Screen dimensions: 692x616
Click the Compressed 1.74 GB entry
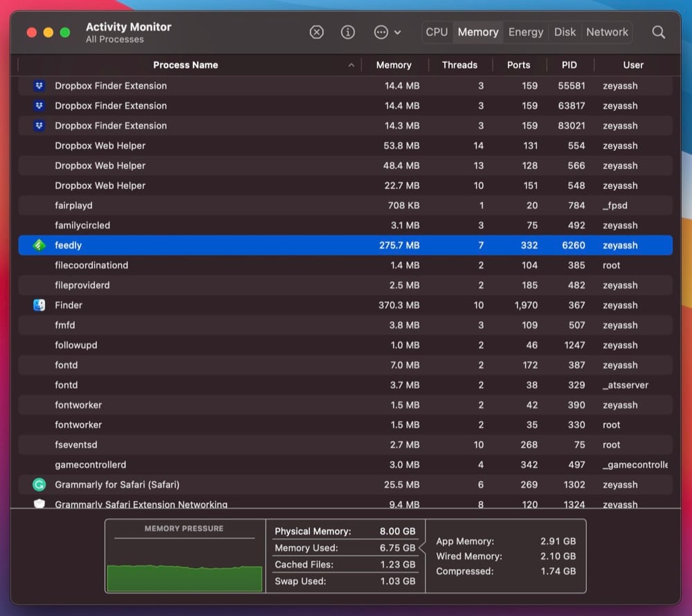506,572
